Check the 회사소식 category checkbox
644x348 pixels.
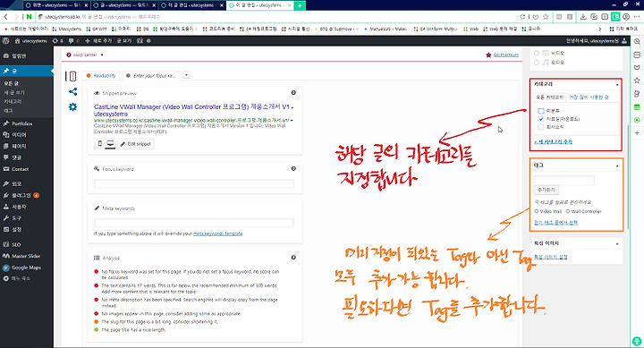(x=541, y=127)
